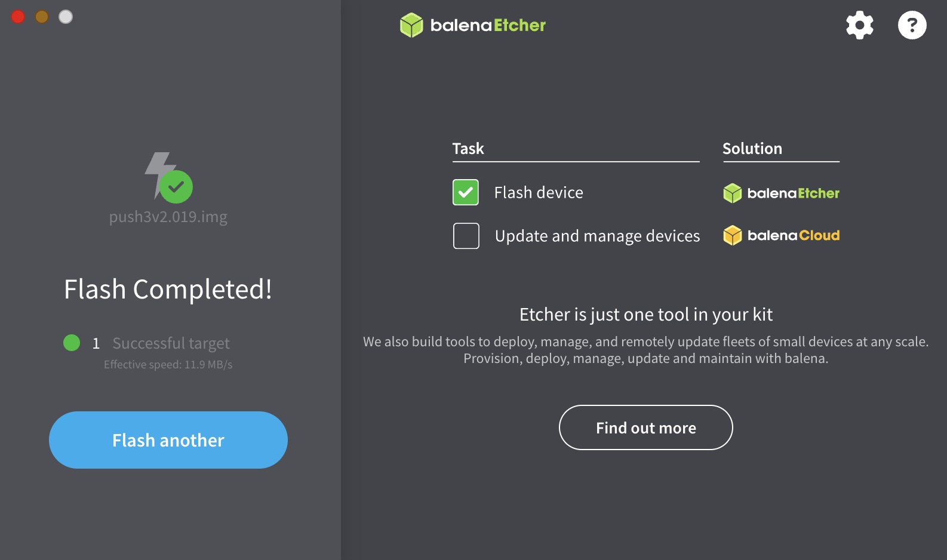
Task: Click the green successful target status dot
Action: click(x=72, y=343)
